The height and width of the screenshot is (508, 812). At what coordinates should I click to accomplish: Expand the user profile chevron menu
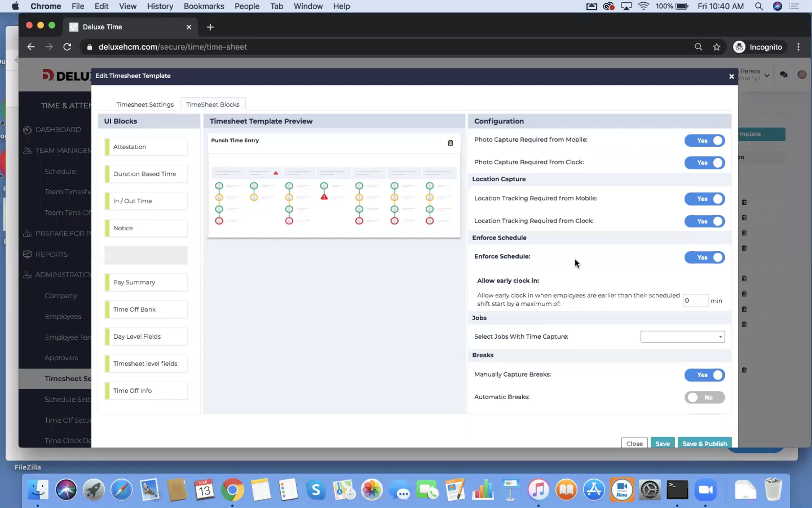(x=767, y=75)
